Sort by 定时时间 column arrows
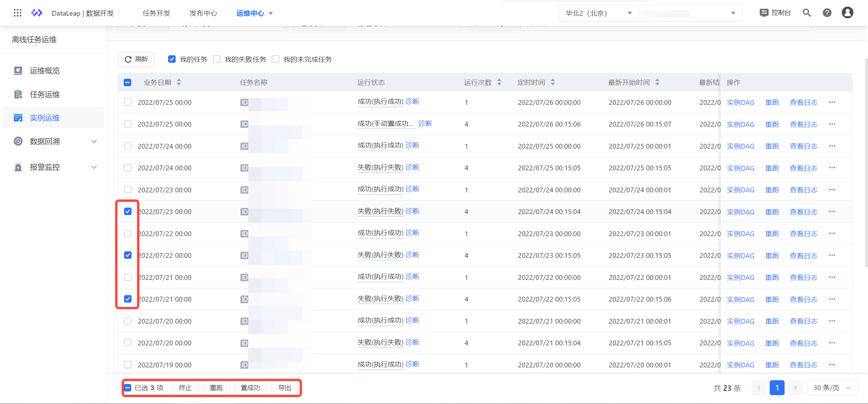This screenshot has height=404, width=868. (553, 82)
